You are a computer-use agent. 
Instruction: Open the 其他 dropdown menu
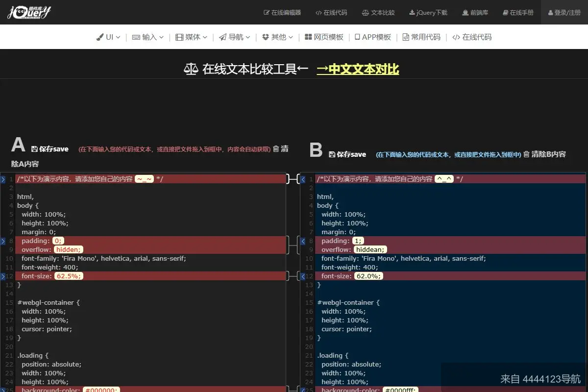pyautogui.click(x=277, y=37)
